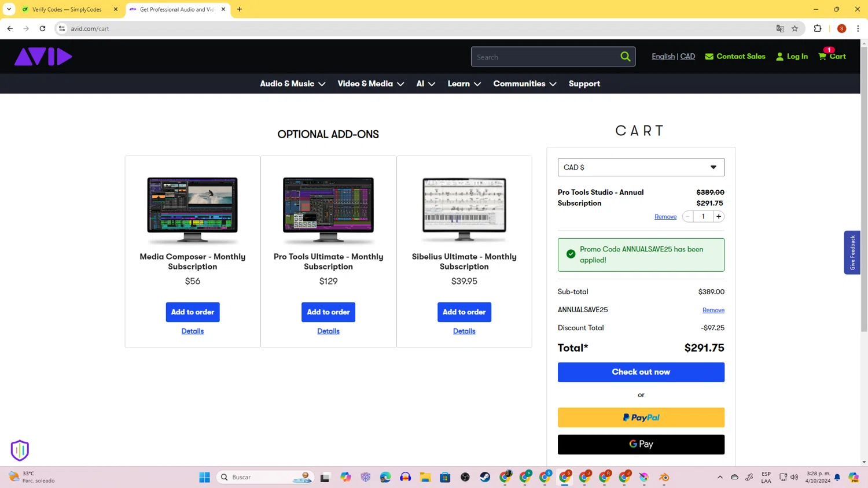Click the quantity field showing 1
868x488 pixels.
tap(703, 216)
